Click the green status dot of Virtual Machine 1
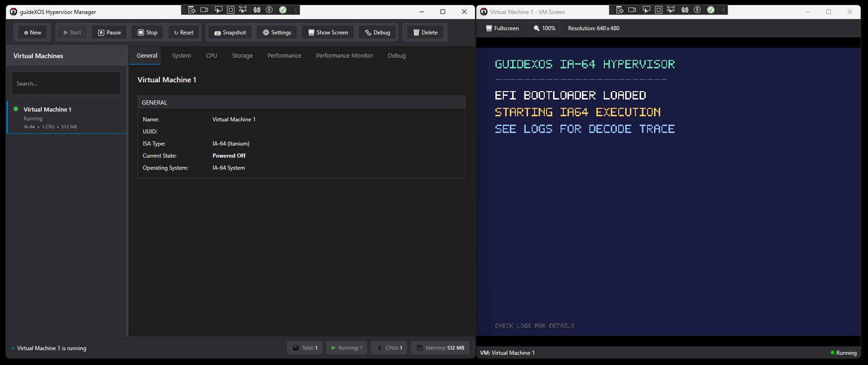The height and width of the screenshot is (365, 868). 16,109
